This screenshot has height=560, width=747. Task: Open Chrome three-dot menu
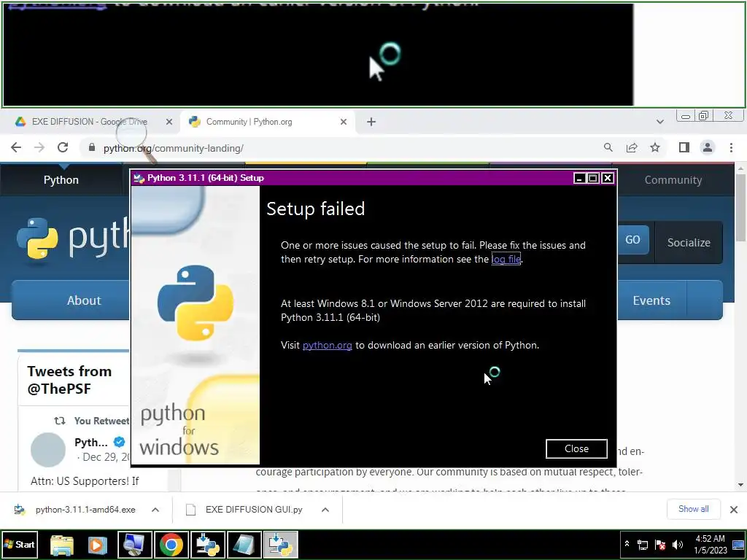point(731,147)
